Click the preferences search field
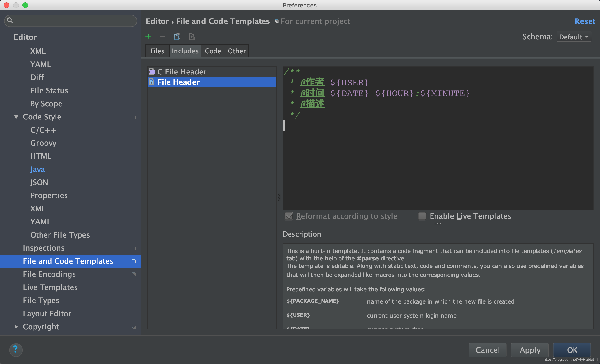The width and height of the screenshot is (600, 364). click(71, 21)
